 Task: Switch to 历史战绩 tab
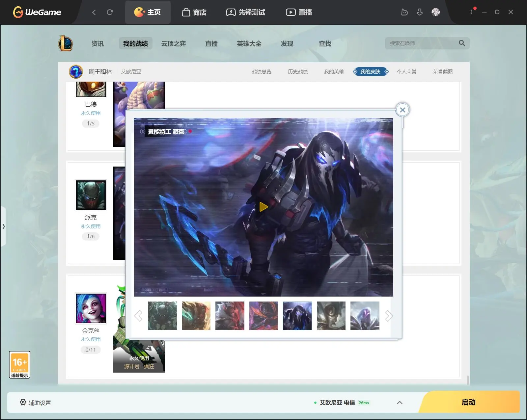(x=298, y=71)
